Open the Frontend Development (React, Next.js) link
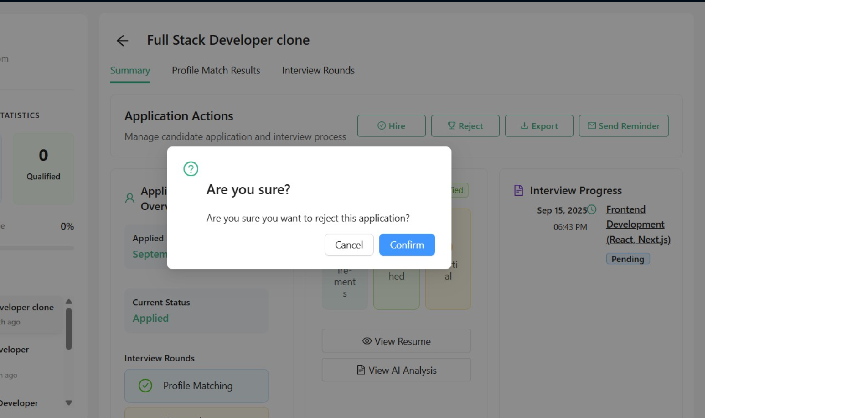 pyautogui.click(x=637, y=225)
